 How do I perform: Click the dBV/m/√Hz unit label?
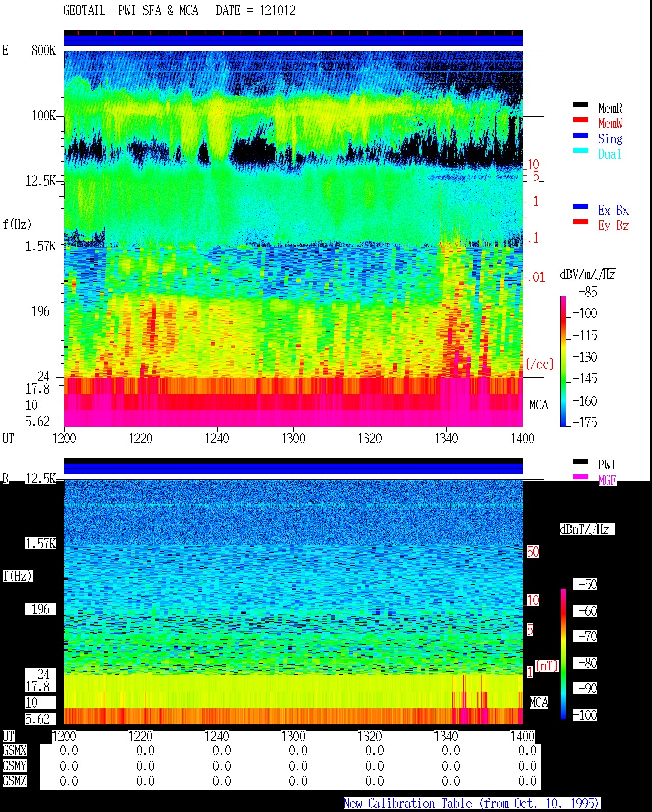pos(588,275)
